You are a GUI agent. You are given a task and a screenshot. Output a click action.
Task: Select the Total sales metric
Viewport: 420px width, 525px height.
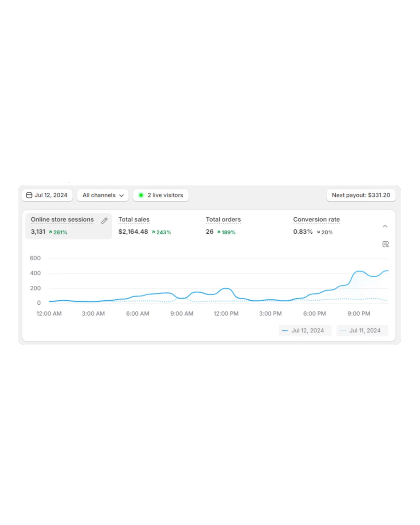[134, 220]
